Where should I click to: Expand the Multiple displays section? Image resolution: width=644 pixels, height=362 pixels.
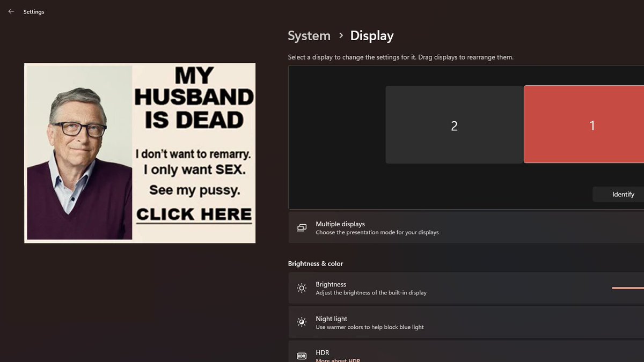coord(466,228)
